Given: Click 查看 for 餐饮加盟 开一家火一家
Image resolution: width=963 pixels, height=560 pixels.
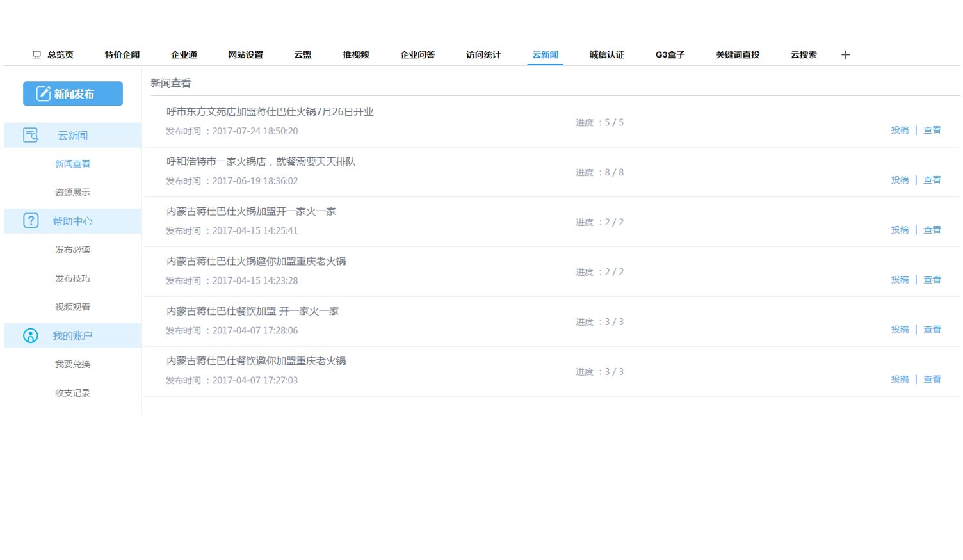Looking at the screenshot, I should [932, 330].
